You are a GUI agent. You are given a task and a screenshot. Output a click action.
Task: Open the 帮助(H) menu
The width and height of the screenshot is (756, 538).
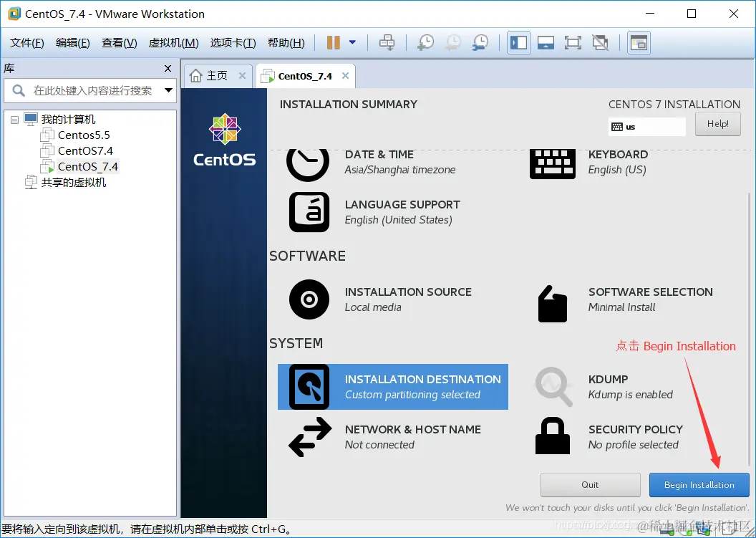click(x=286, y=43)
